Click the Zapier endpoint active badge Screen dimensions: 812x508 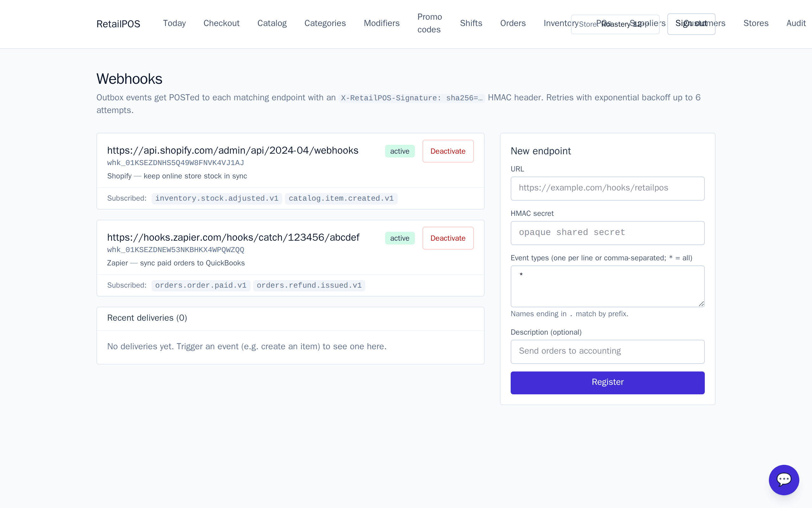(400, 238)
